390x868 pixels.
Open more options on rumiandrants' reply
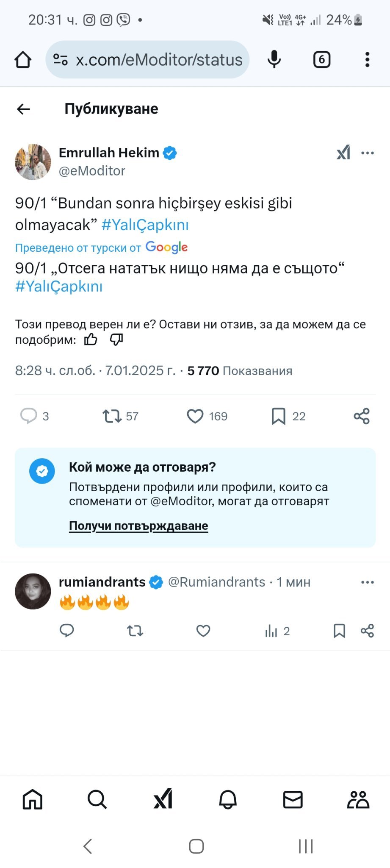click(367, 582)
